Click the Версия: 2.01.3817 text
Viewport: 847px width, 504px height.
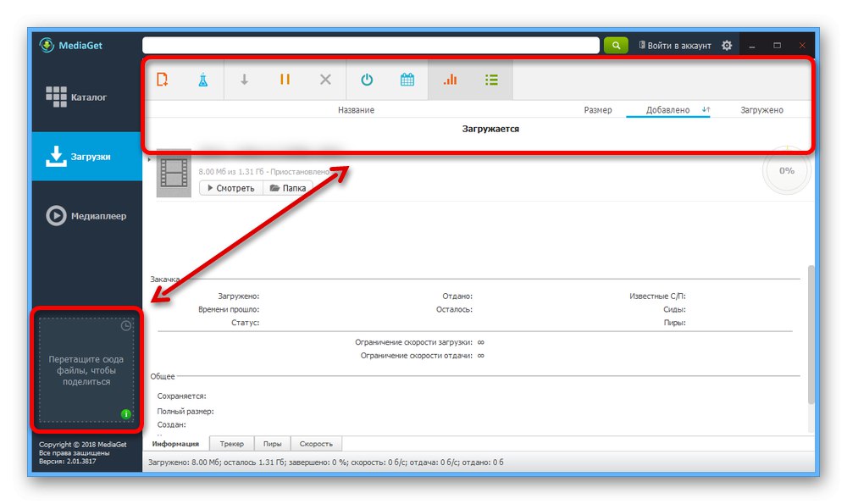68,462
